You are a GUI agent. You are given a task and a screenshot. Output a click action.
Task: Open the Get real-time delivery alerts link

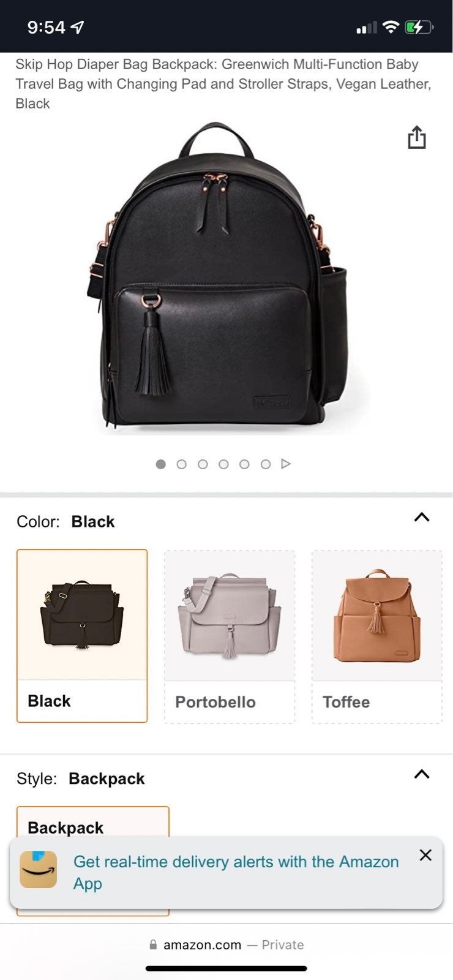(236, 872)
